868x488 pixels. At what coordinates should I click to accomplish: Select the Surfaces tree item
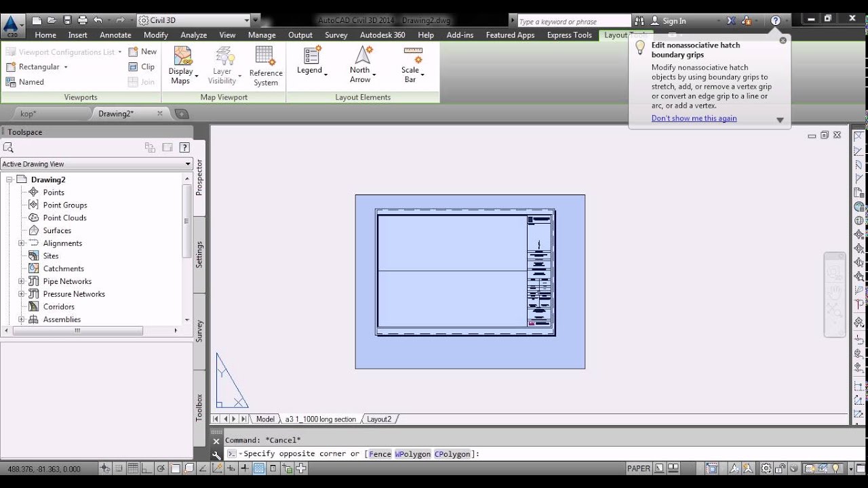(57, 230)
